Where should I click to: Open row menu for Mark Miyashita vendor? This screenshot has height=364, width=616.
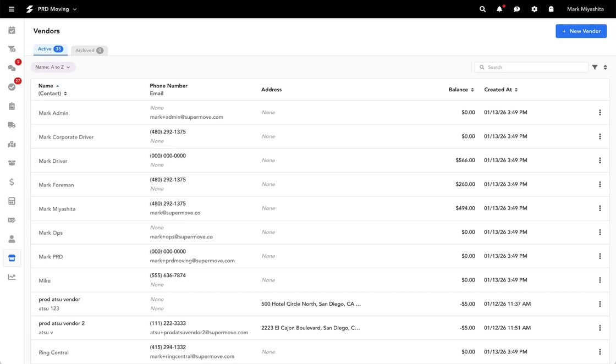600,208
